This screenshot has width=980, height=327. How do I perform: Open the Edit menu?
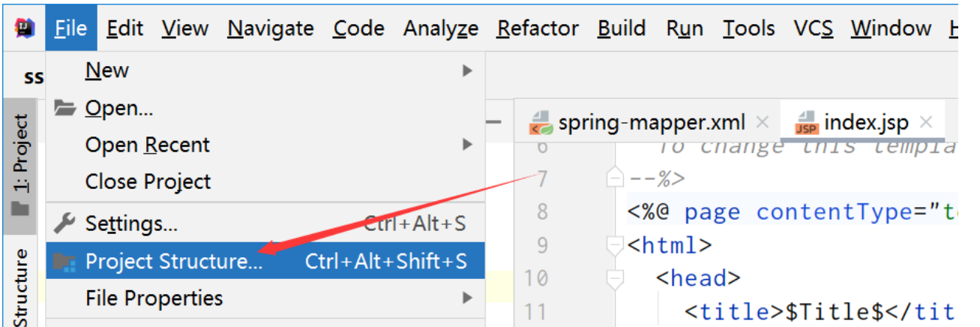click(x=124, y=28)
